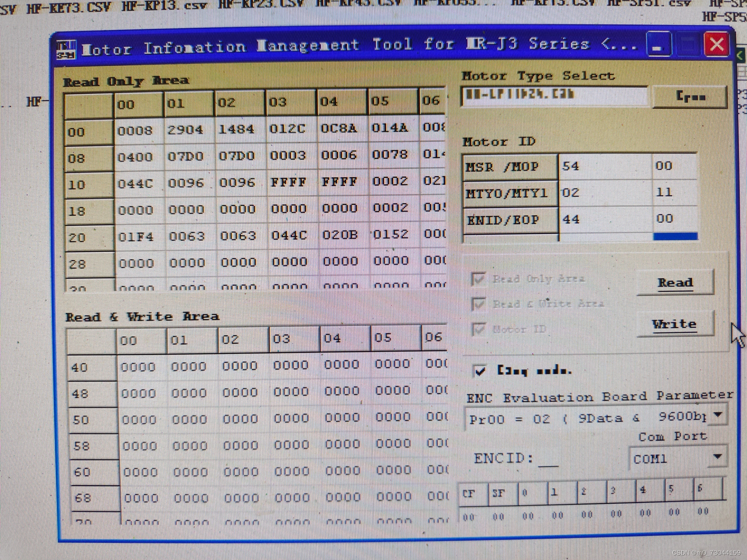This screenshot has width=747, height=560.
Task: Select cell 0008 in Read Only Area
Action: (x=139, y=131)
